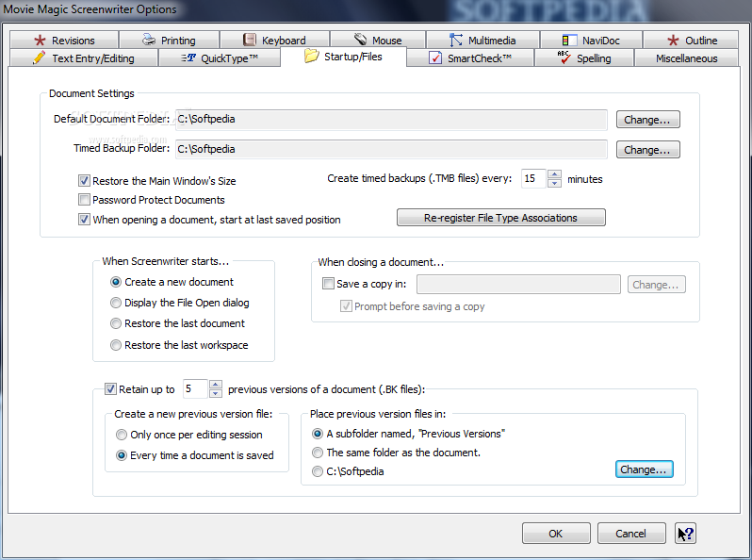
Task: Choose Every time a document is saved
Action: [x=122, y=455]
